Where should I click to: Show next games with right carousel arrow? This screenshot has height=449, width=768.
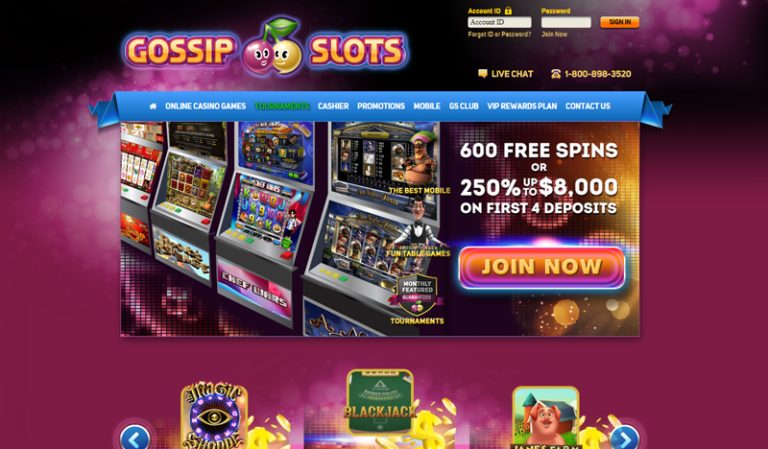(624, 437)
